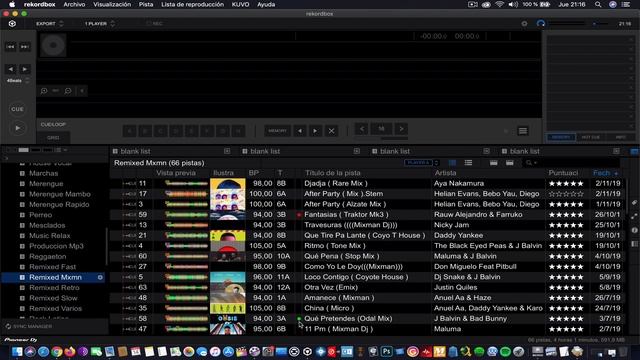
Task: Select the Reggaeton playlist
Action: click(47, 256)
